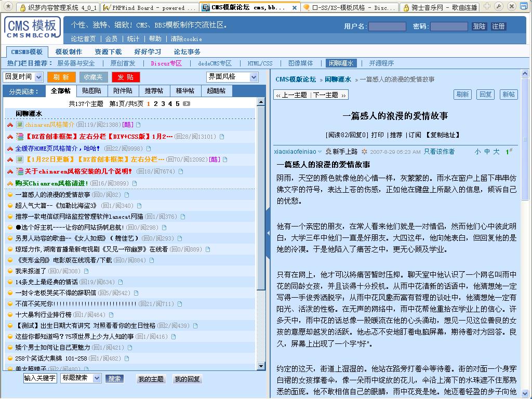Click the 注册 register button
532x399 pixels.
click(x=498, y=26)
